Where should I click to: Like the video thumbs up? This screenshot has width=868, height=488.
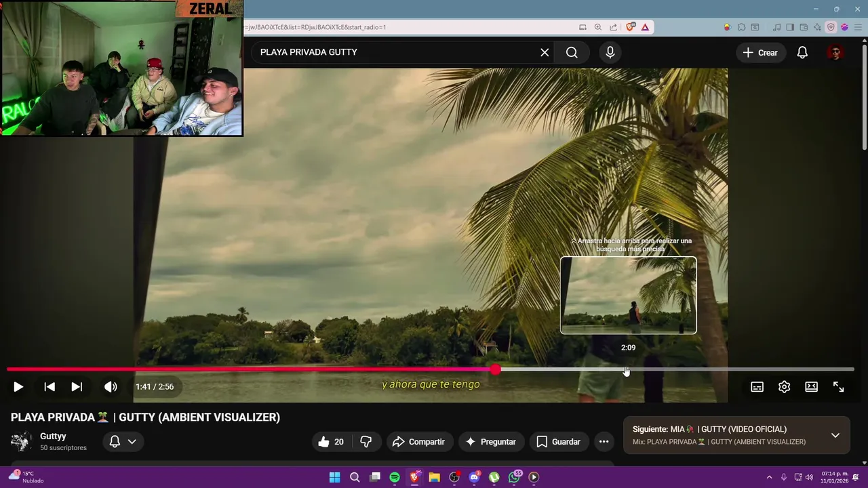click(331, 442)
